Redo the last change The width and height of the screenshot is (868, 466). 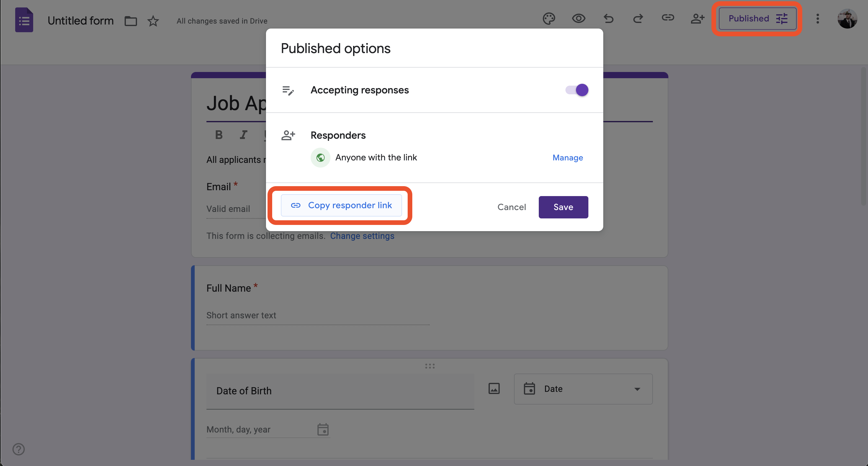(638, 19)
